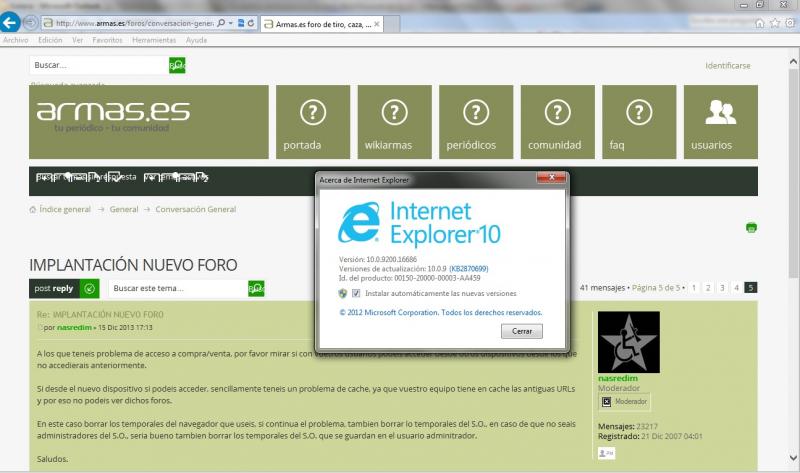
Task: Click the Identificarse login link
Action: pos(727,65)
